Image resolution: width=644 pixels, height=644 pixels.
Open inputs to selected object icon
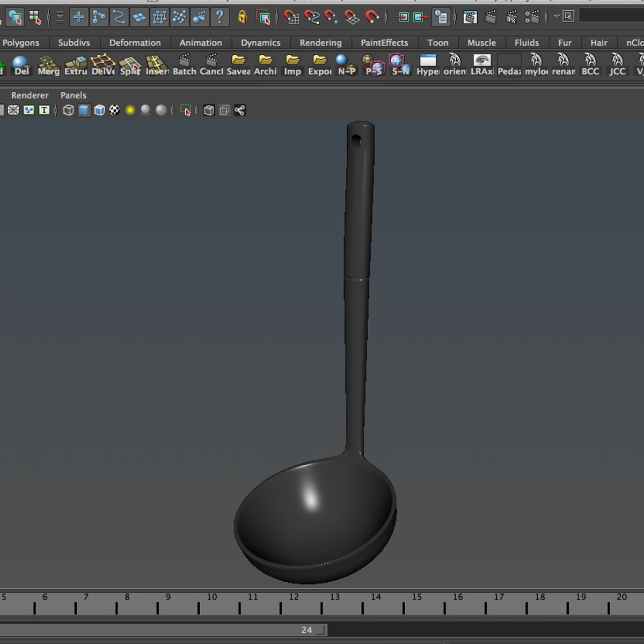click(402, 17)
